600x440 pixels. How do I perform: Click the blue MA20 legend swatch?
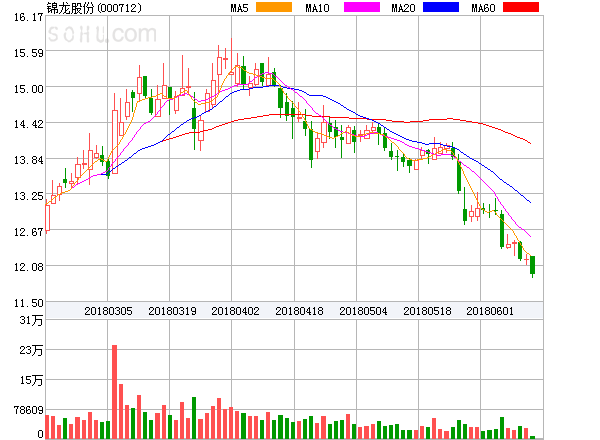[x=441, y=7]
